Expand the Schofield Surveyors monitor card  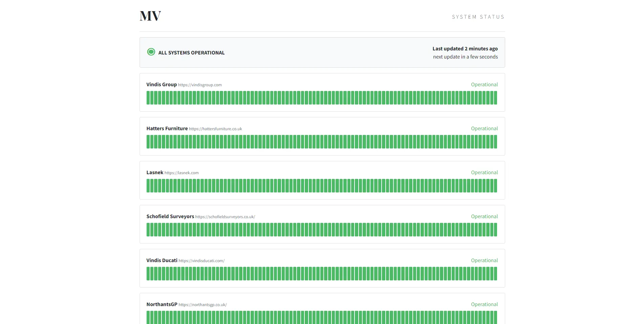(322, 224)
